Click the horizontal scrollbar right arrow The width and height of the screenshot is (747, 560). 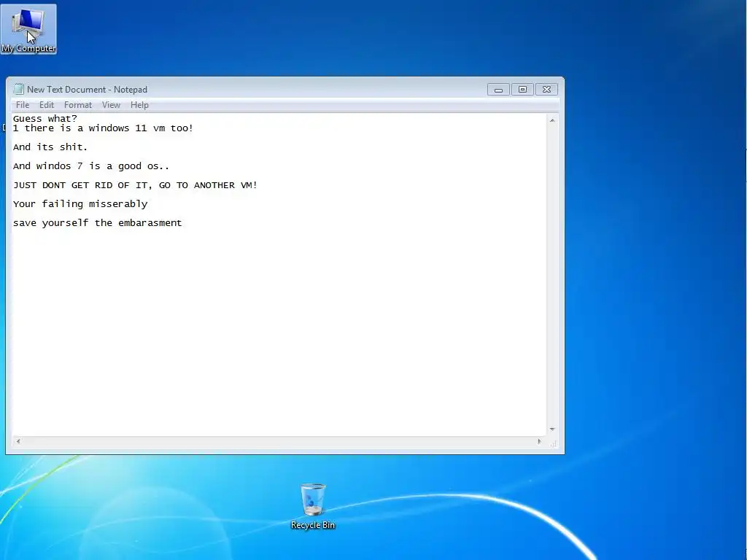pos(539,441)
